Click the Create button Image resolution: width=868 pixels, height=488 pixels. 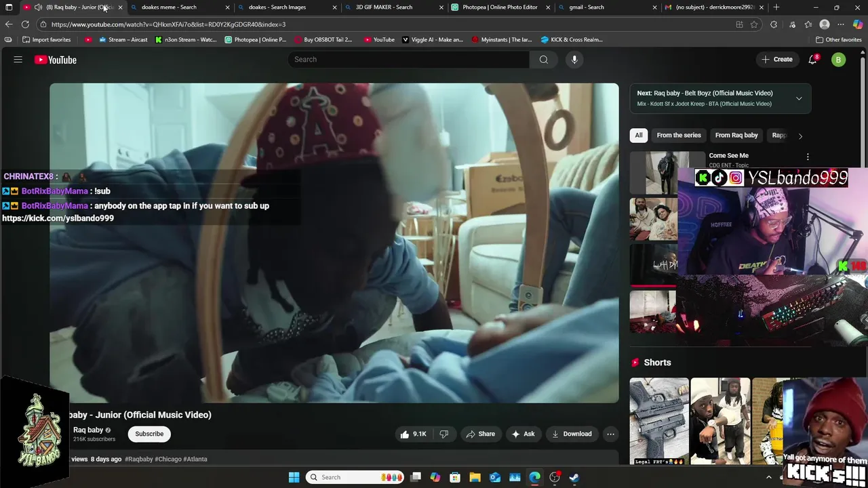(x=776, y=60)
